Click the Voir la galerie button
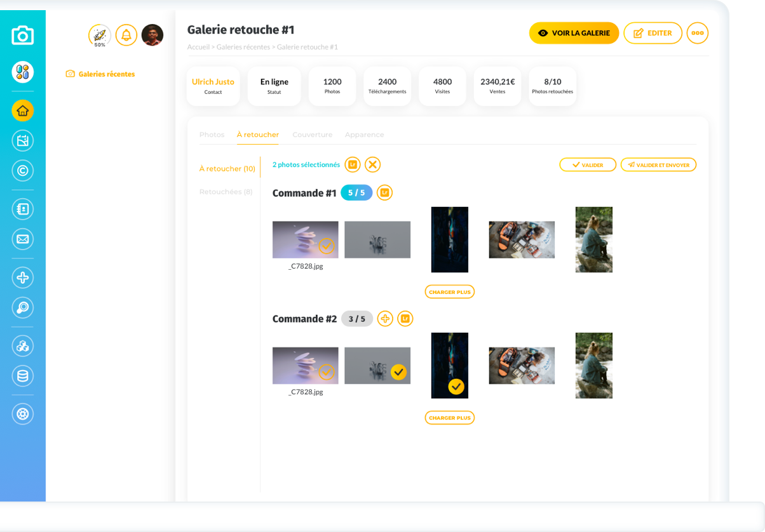This screenshot has height=532, width=765. tap(574, 33)
